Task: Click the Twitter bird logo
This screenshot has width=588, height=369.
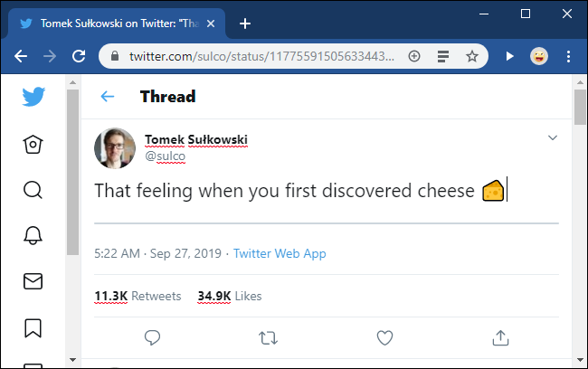Action: (33, 98)
